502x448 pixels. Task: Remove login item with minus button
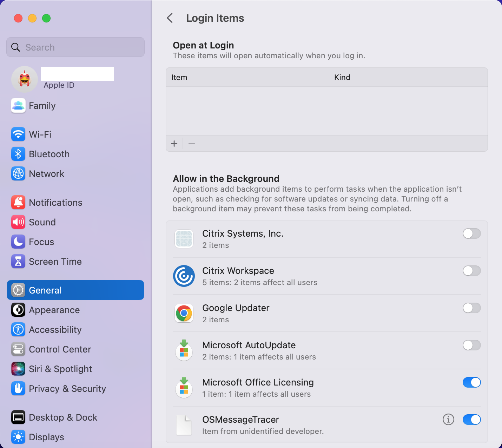[192, 143]
